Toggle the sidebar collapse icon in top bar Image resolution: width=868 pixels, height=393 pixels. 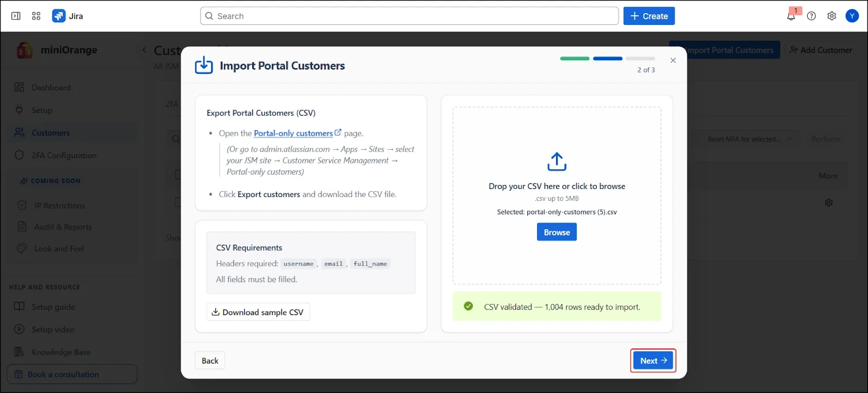point(16,16)
